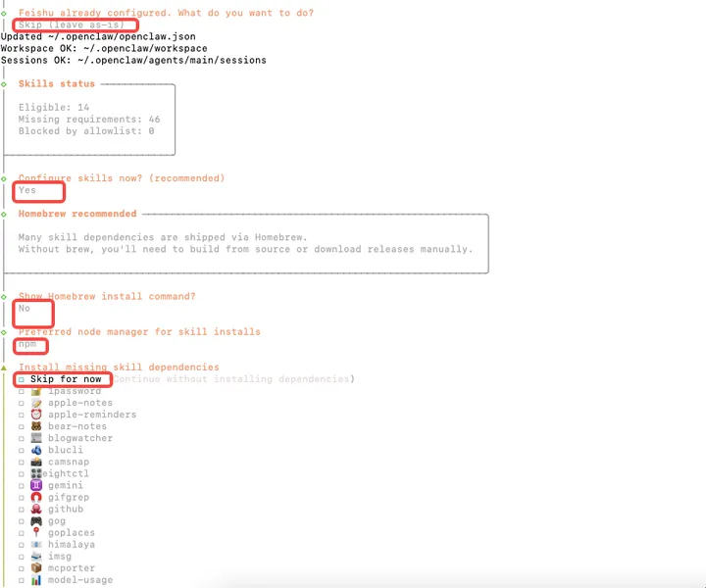This screenshot has height=588, width=706.
Task: Click the "Install missing skill dependencies" prompt
Action: pos(119,367)
